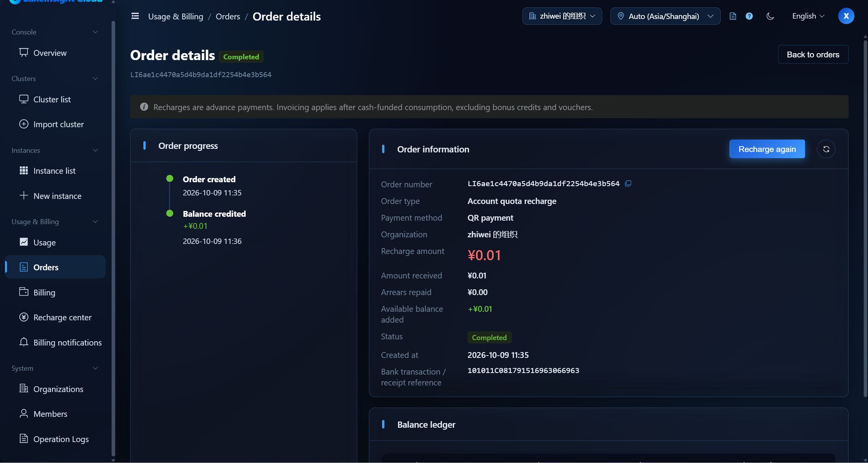Open the documentation icon in header
This screenshot has width=868, height=463.
pos(733,16)
